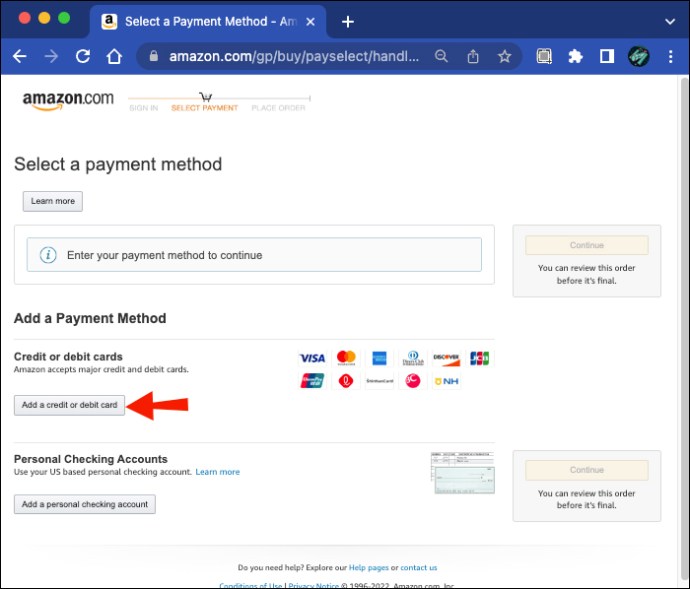Click the Mastercard logo
This screenshot has width=690, height=589.
(x=346, y=357)
